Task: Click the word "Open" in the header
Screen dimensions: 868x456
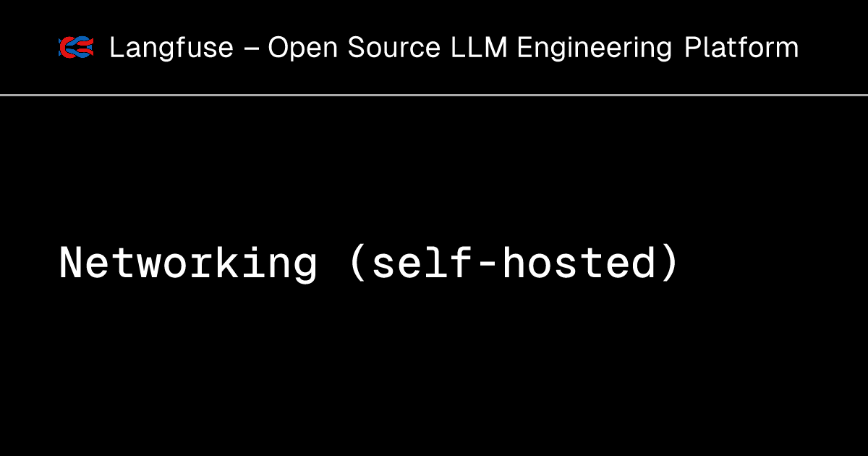Action: coord(304,48)
